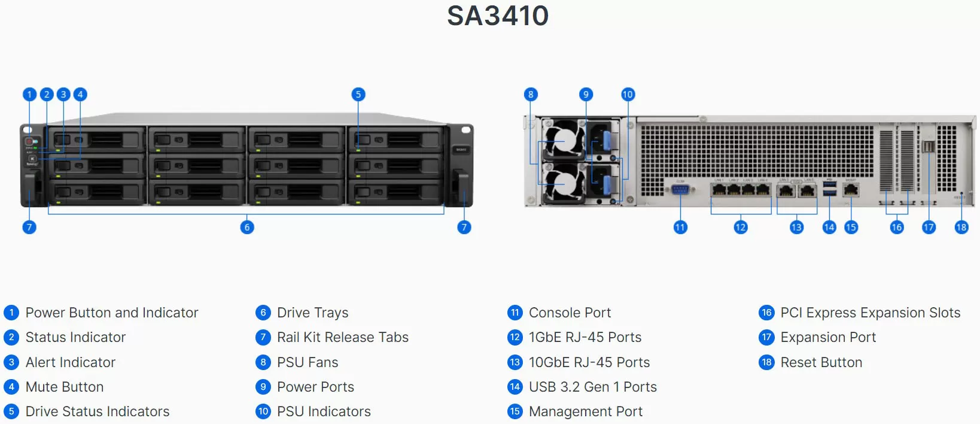Click the 'USB 3.2 Gen 1 Ports' label

(593, 387)
